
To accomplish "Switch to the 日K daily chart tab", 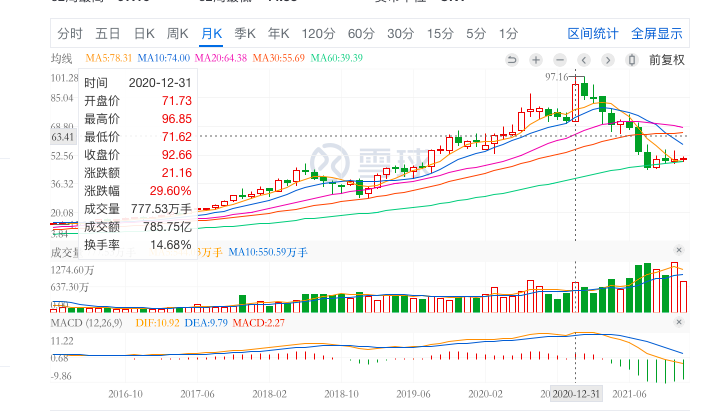I will (x=144, y=33).
